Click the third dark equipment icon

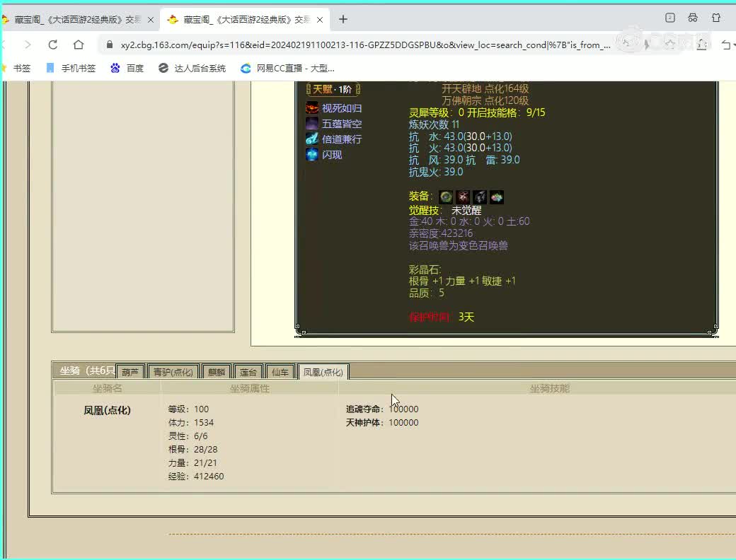pyautogui.click(x=480, y=197)
